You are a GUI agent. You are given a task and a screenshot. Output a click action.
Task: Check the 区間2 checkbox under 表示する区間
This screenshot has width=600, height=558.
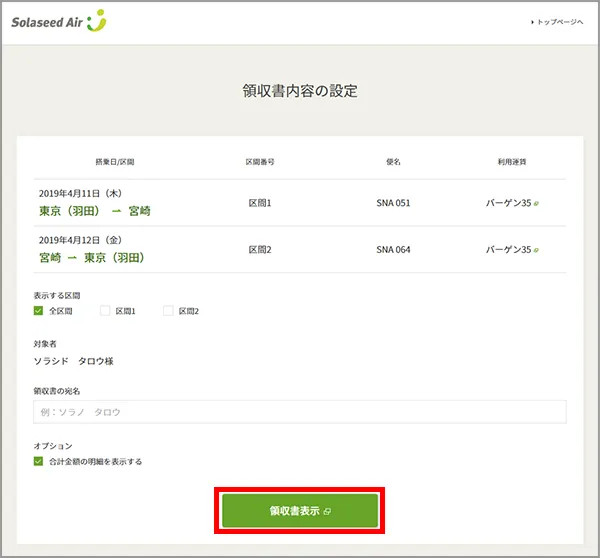(168, 311)
